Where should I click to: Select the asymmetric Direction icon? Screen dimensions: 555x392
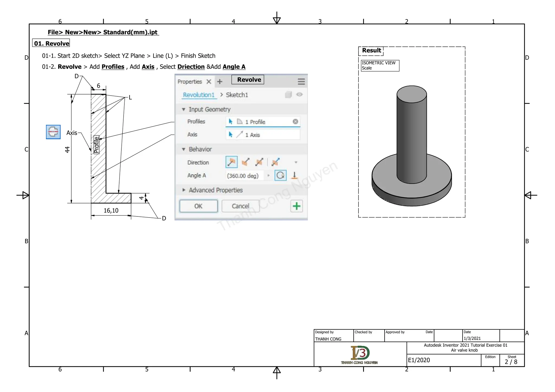tap(276, 162)
